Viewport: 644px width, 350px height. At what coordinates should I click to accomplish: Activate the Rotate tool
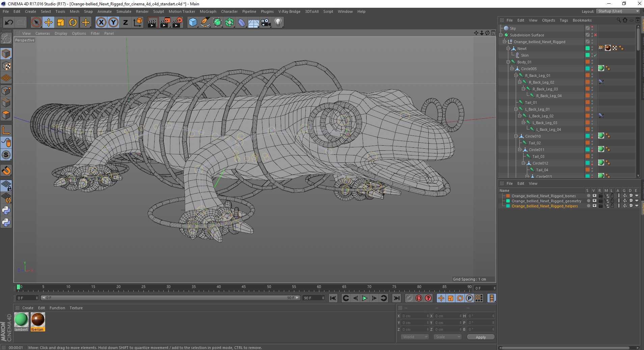pos(73,23)
